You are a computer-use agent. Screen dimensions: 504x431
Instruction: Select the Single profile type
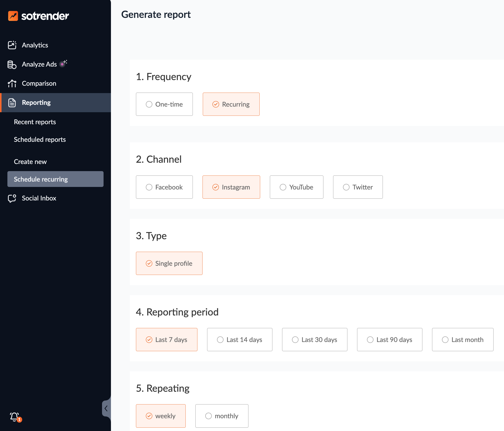(169, 263)
